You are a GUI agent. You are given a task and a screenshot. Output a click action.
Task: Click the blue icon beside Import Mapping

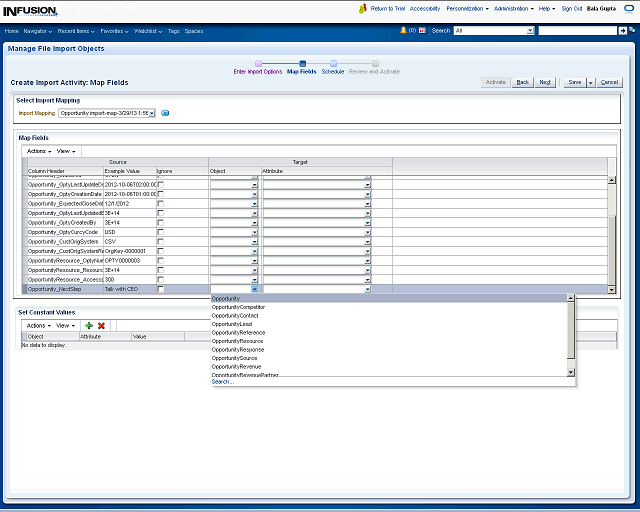[x=165, y=113]
